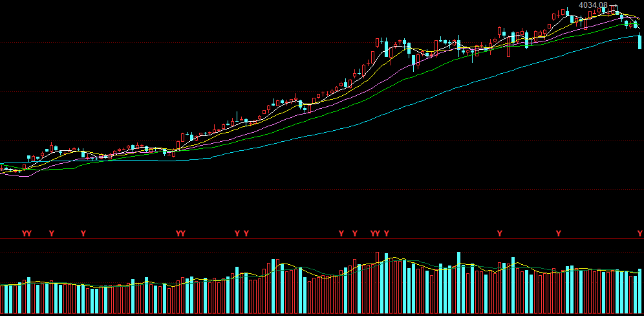The height and width of the screenshot is (316, 644).
Task: Select the fourth Y marker from the left
Action: click(83, 233)
